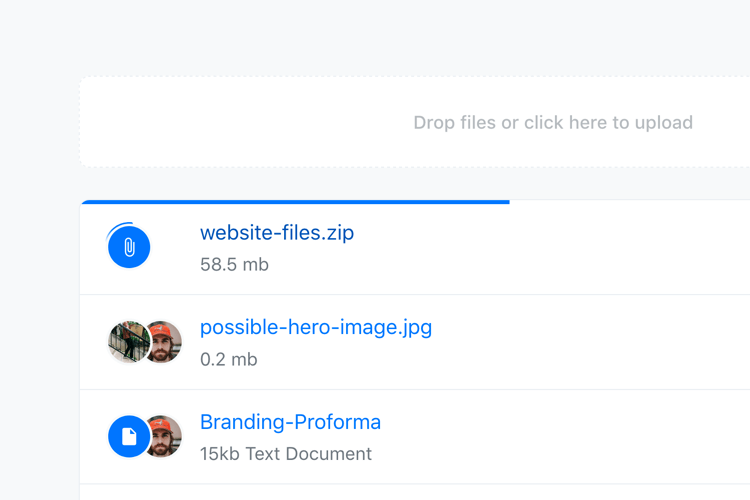This screenshot has width=750, height=500.
Task: Click the user avatar next to possible-hero-image.jpg
Action: coord(163,342)
